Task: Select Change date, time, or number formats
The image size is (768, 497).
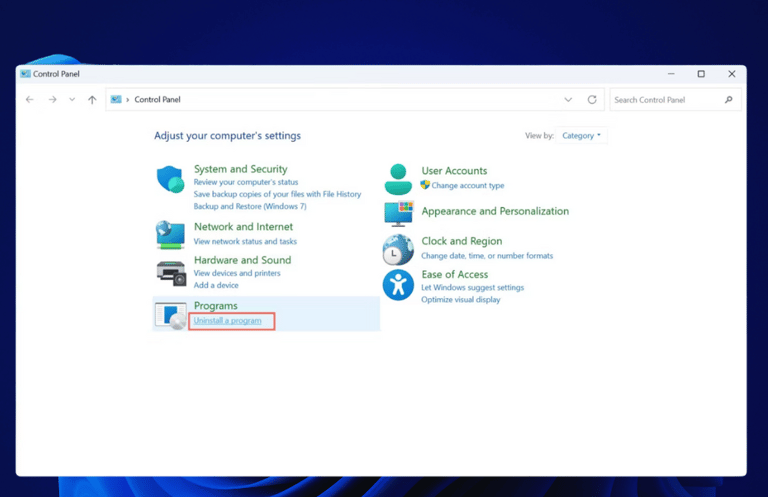Action: click(487, 256)
